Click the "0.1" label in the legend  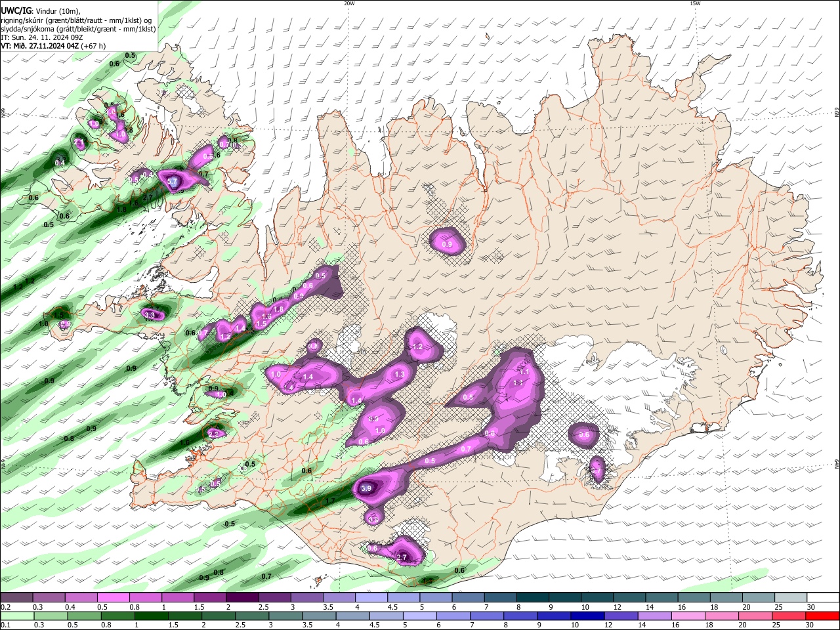click(5, 625)
